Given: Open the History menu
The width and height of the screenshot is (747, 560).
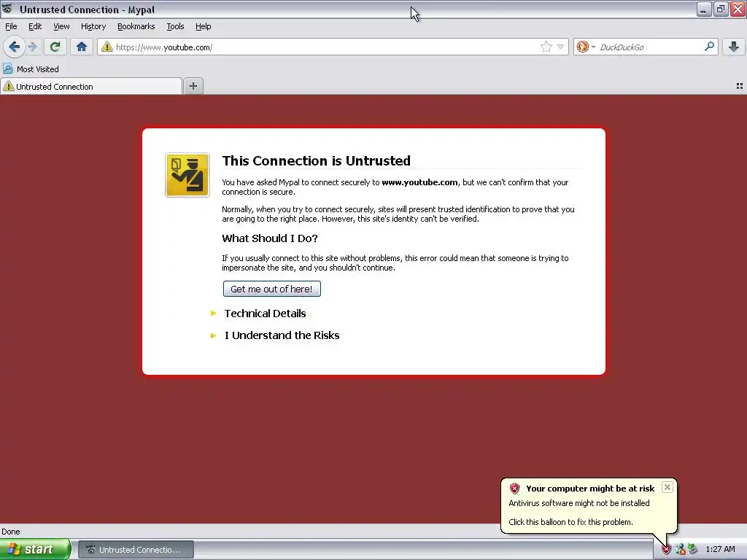Looking at the screenshot, I should pyautogui.click(x=93, y=26).
